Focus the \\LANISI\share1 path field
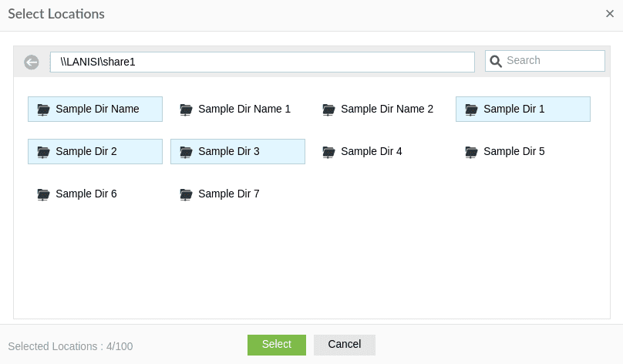Viewport: 623px width, 364px height. pos(262,62)
